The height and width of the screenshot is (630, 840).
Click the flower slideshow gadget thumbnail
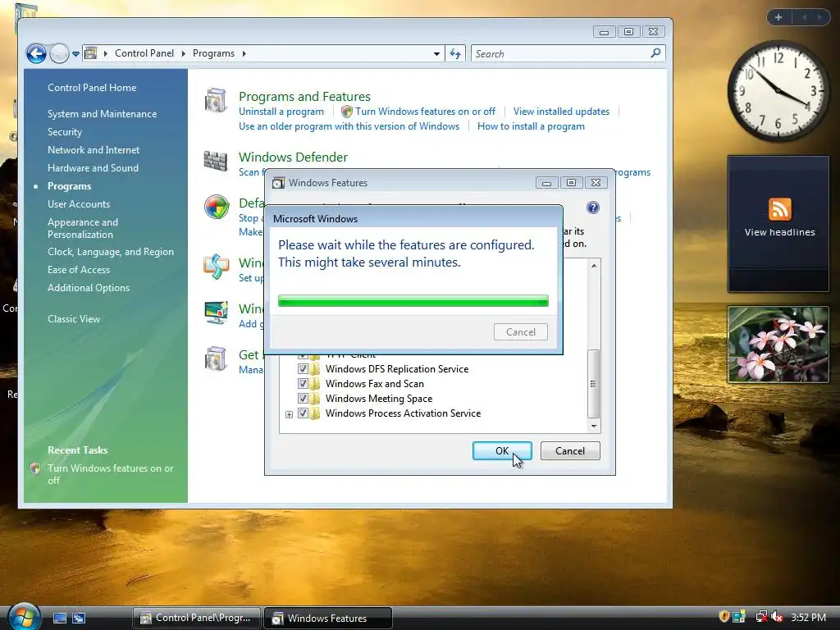click(778, 345)
